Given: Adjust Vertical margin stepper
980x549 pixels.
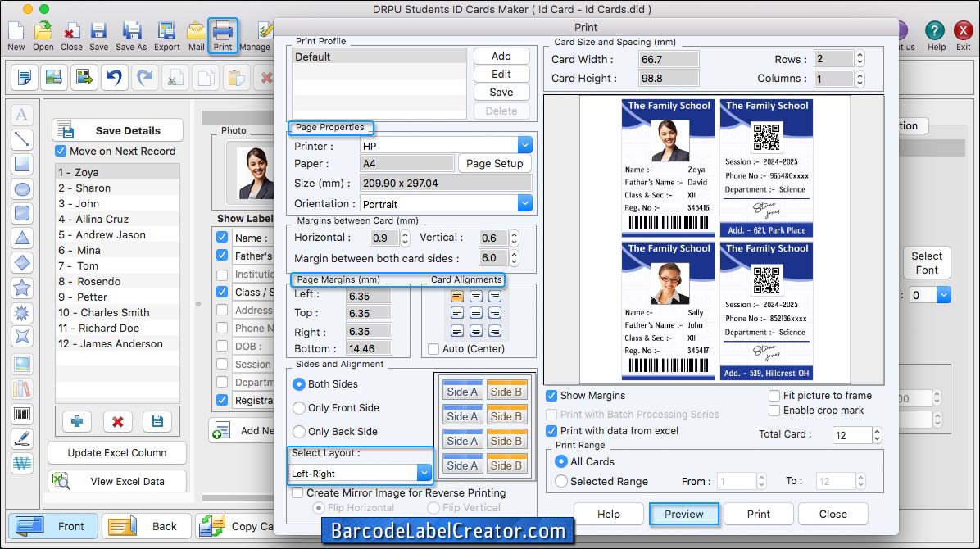Looking at the screenshot, I should [x=514, y=238].
